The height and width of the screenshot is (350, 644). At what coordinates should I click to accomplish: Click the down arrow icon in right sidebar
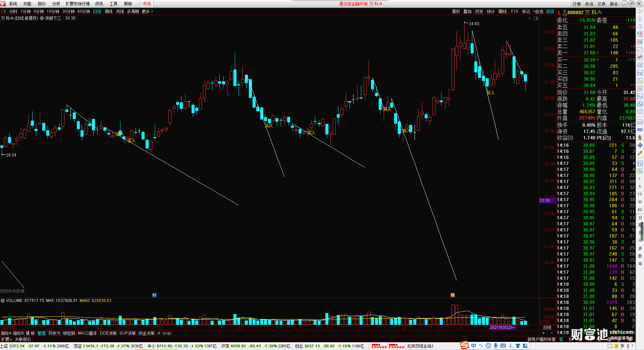click(x=640, y=27)
